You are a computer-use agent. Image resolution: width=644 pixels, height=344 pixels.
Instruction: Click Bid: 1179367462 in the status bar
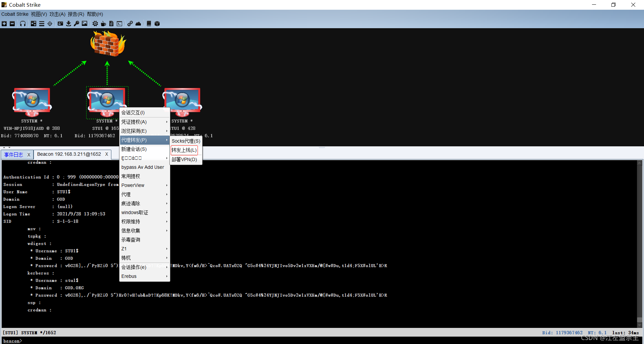pos(562,333)
